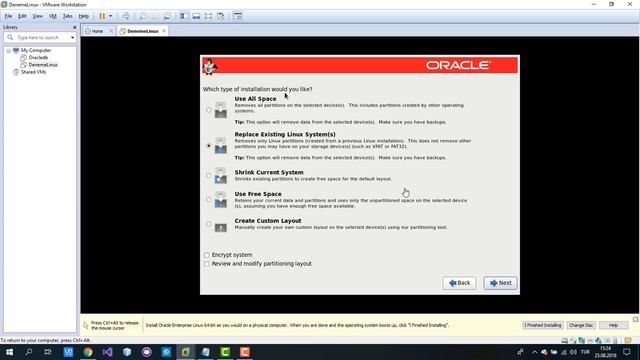Open the VM menu
Screen dimensions: 640x360
point(53,16)
